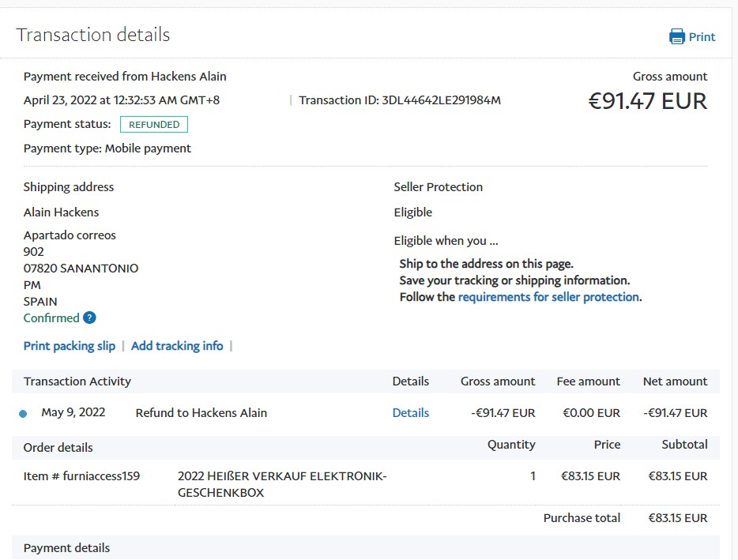738x560 pixels.
Task: Click the Transaction details heading
Action: tap(93, 35)
